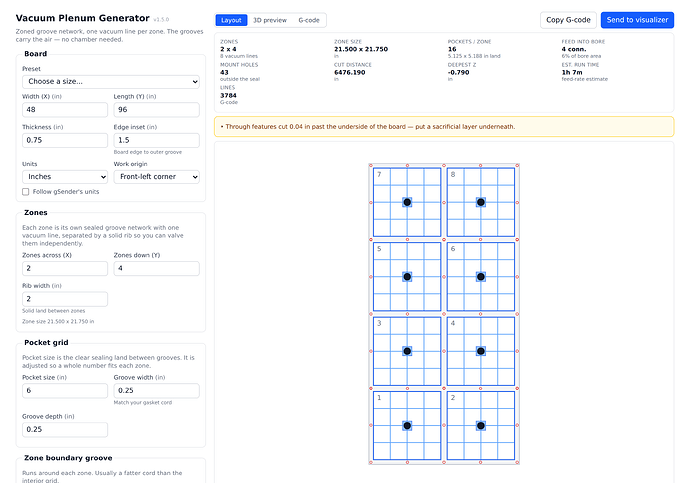Open the Units dropdown
Viewport: 690px width, 483px height.
click(x=65, y=176)
